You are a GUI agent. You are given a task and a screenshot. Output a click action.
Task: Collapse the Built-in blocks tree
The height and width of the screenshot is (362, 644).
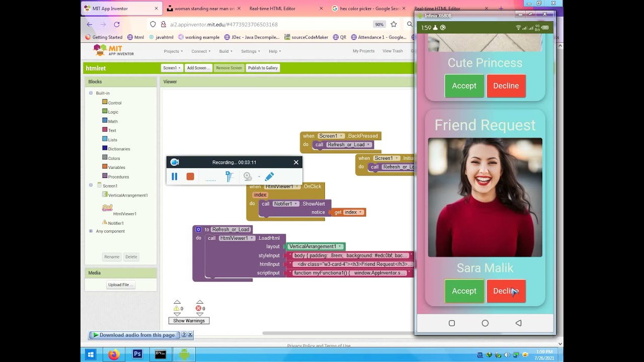(91, 93)
